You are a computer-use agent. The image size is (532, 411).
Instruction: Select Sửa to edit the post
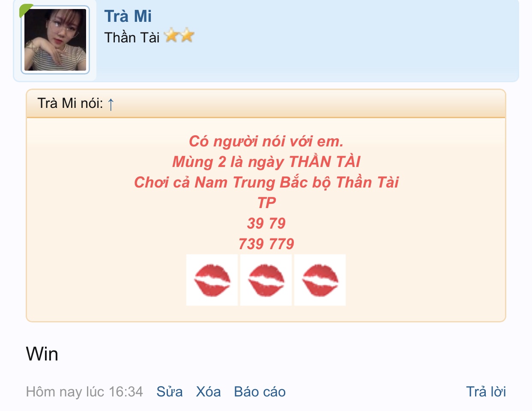(170, 392)
